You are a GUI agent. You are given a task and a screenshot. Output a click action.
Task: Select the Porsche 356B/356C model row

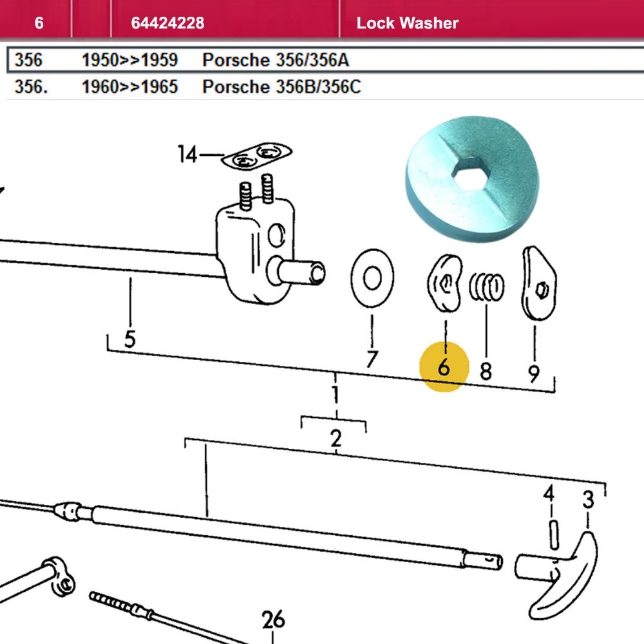coord(281,86)
